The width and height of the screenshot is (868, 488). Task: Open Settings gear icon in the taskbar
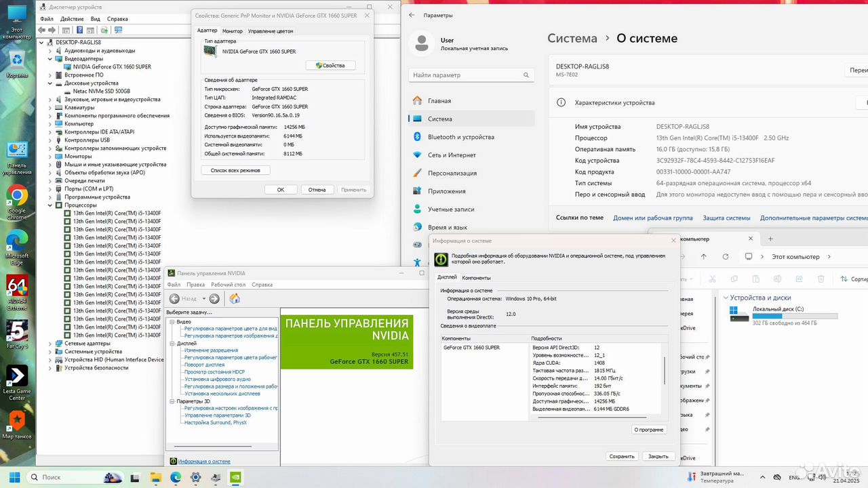click(196, 477)
